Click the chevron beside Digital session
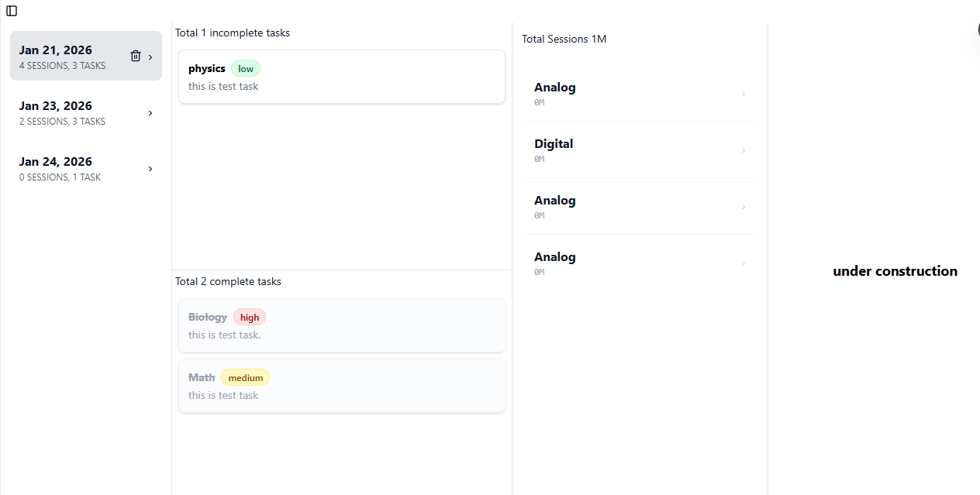 point(744,151)
